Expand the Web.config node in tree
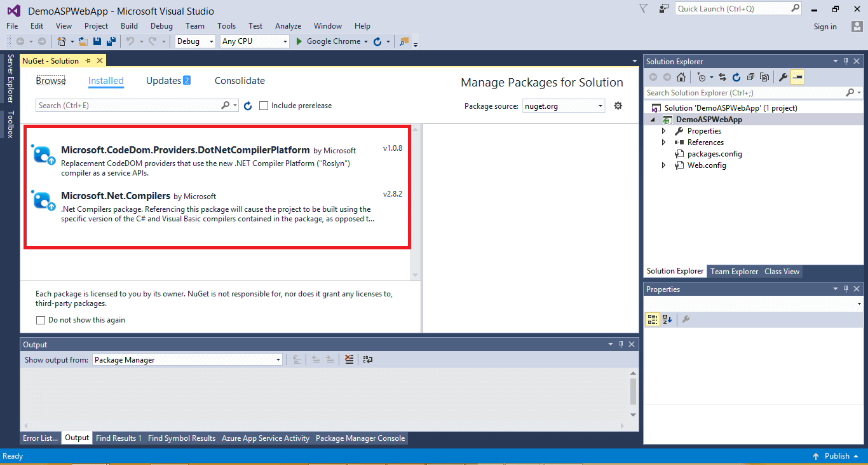Viewport: 868px width, 465px height. 664,165
